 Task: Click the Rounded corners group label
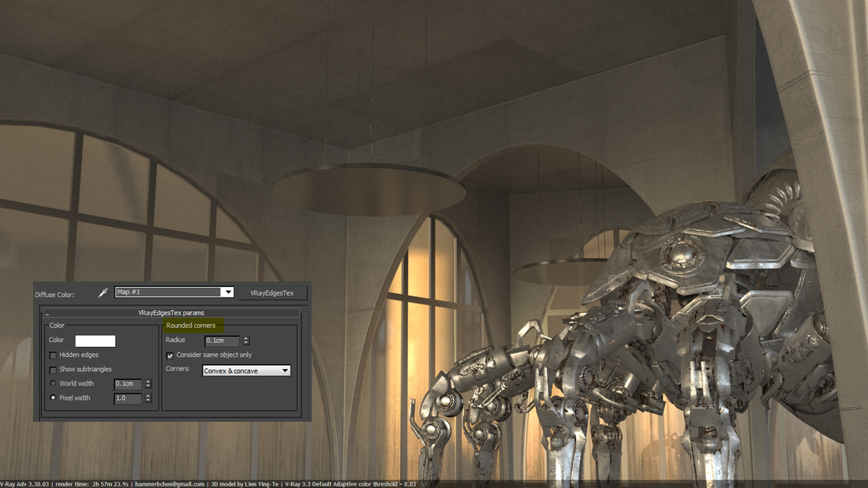191,326
